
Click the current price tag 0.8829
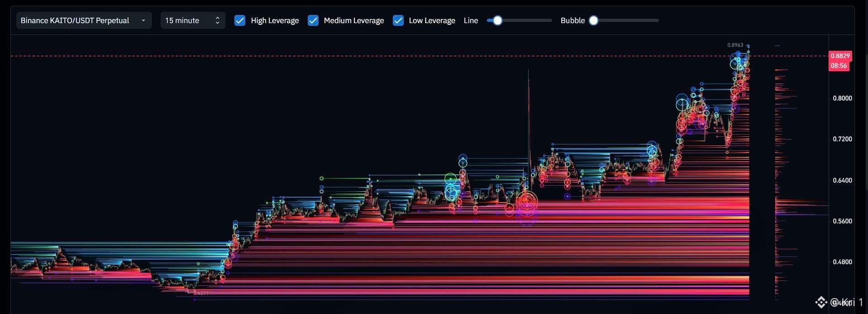(840, 56)
